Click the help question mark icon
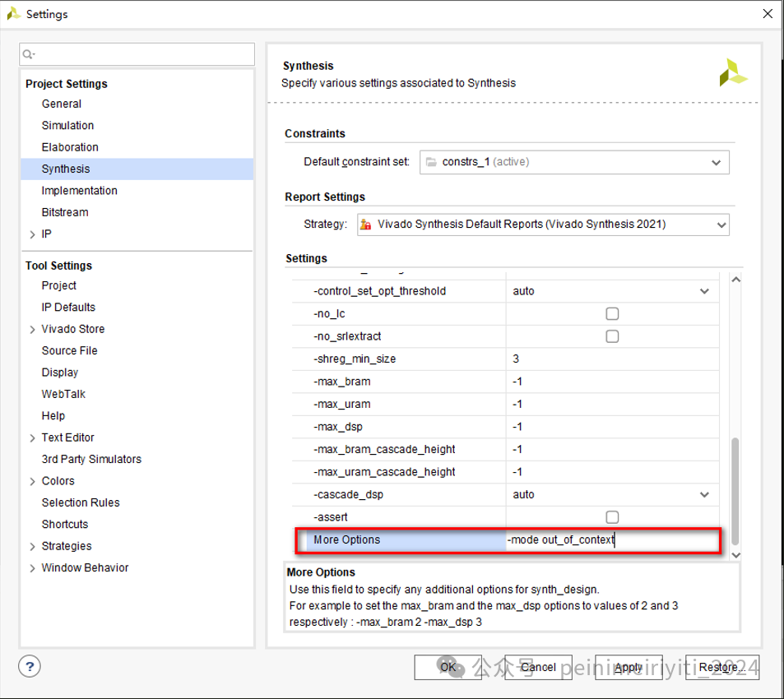The height and width of the screenshot is (699, 784). (x=30, y=666)
